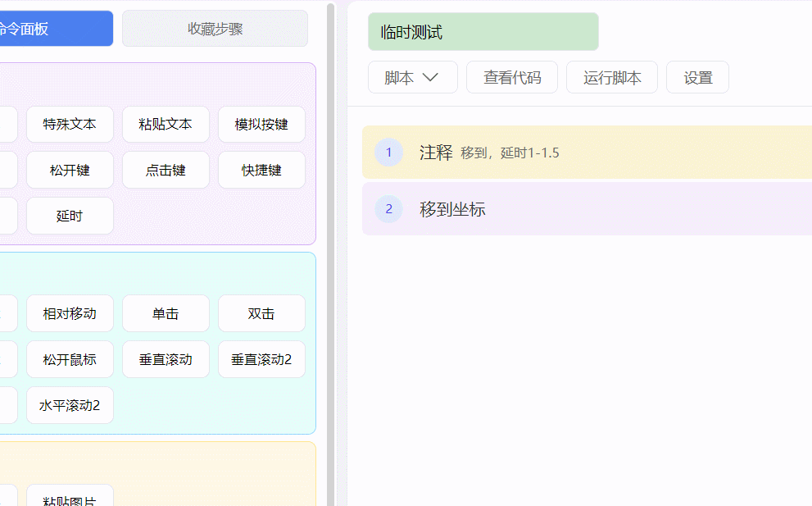Edit the 临时测试 script name field
The image size is (812, 506).
pos(483,32)
